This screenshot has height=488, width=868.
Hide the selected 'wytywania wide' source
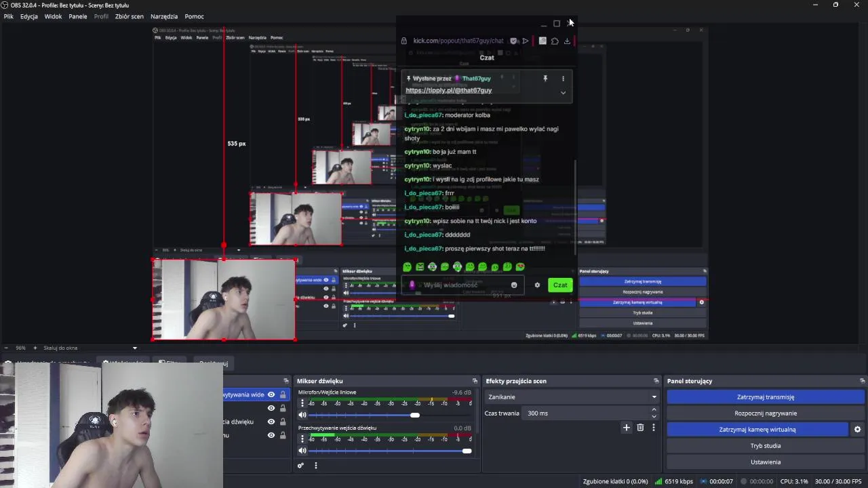[271, 394]
